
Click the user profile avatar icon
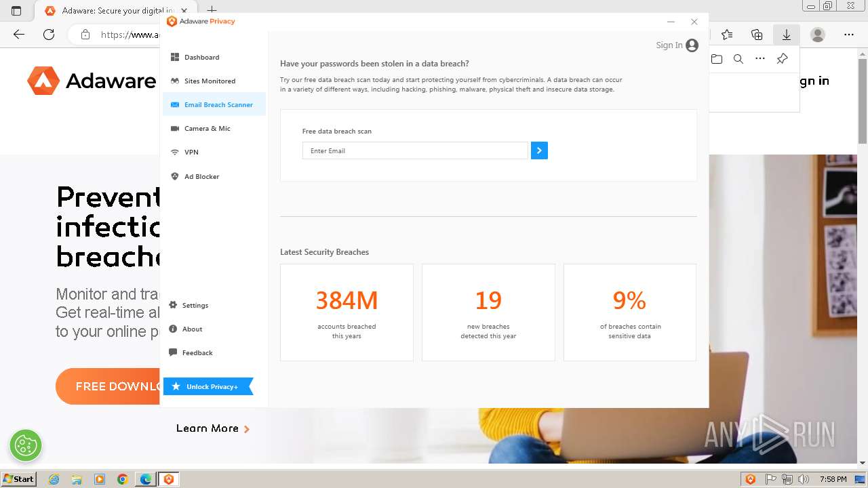[x=692, y=45]
